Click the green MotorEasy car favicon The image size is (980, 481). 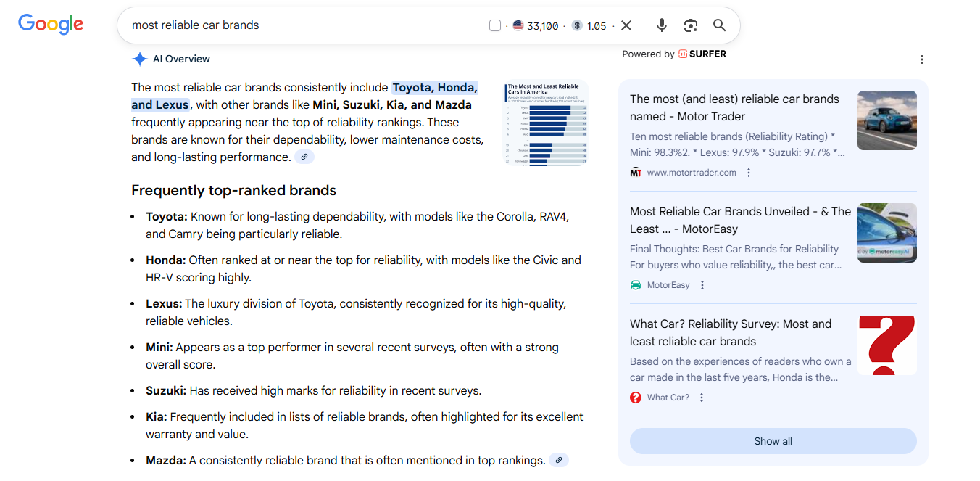point(636,285)
